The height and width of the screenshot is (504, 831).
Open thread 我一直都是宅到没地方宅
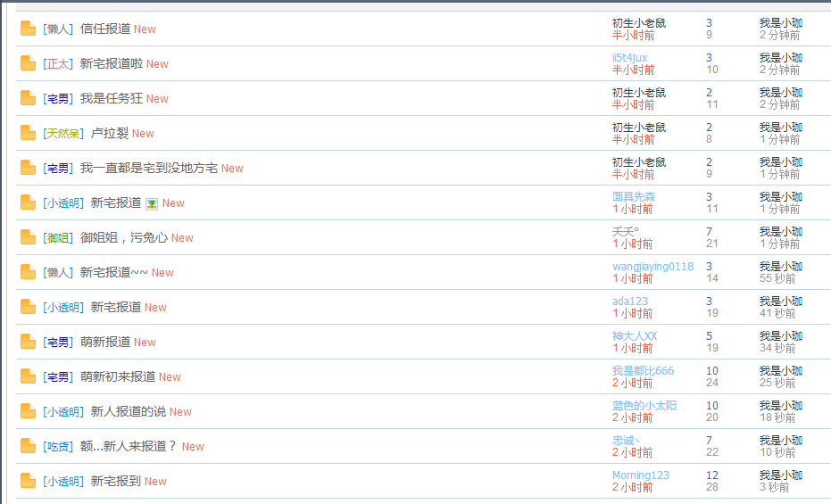click(148, 168)
